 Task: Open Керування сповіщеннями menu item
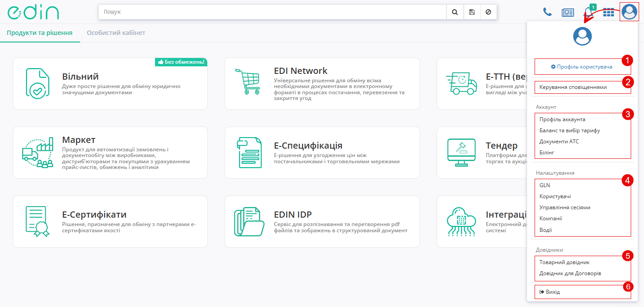click(573, 87)
